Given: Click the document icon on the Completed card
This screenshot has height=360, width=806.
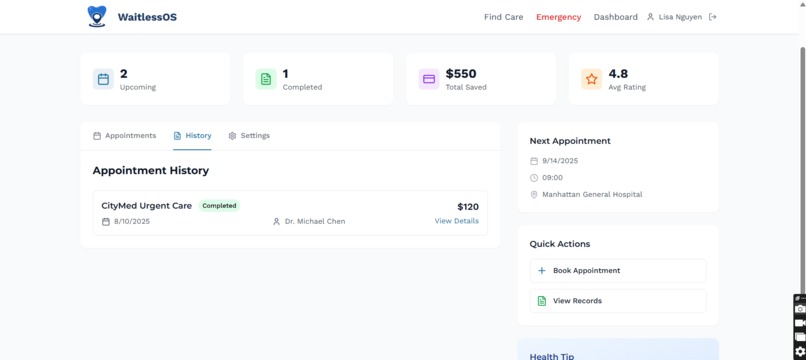Looking at the screenshot, I should [x=266, y=79].
